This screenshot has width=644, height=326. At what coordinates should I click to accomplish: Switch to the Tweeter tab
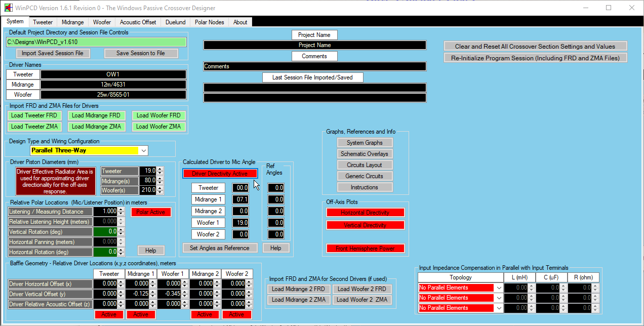[x=43, y=22]
